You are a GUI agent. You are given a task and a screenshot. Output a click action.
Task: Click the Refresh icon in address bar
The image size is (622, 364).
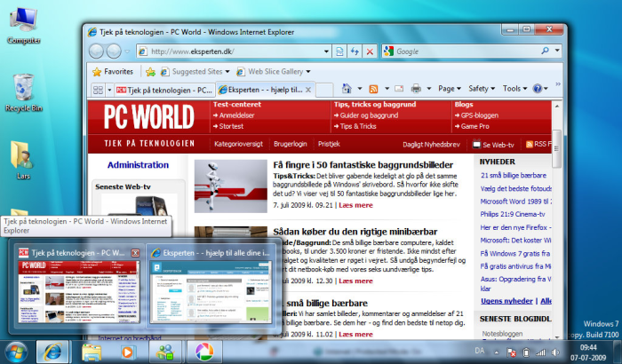click(355, 51)
